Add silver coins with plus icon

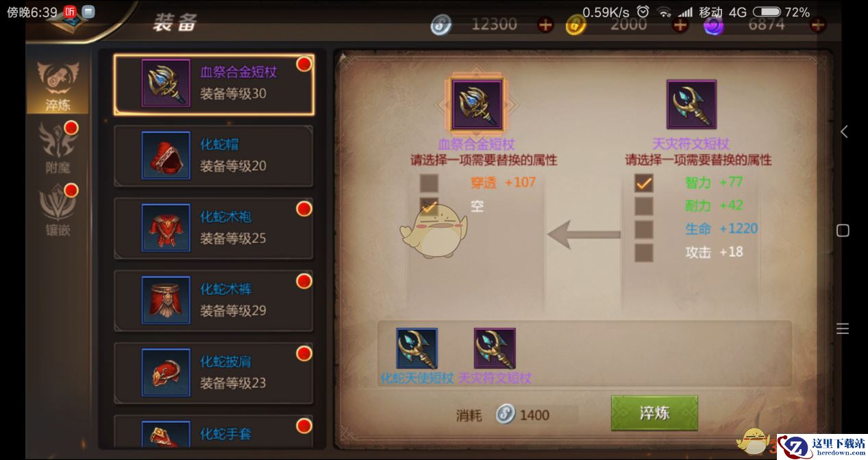click(545, 25)
